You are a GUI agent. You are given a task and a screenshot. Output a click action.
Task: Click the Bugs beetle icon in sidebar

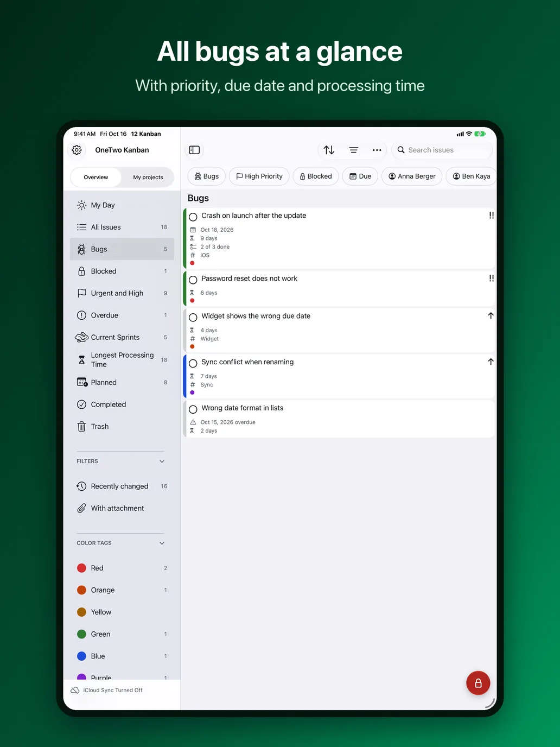click(81, 249)
